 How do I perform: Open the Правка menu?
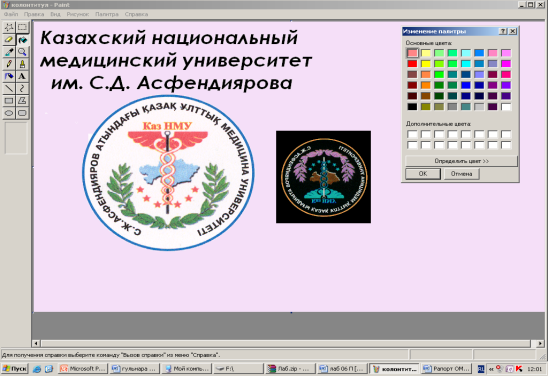tap(34, 14)
